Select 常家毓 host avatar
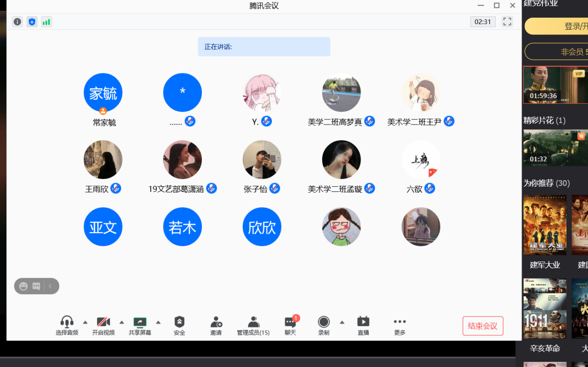The image size is (588, 367). point(103,92)
